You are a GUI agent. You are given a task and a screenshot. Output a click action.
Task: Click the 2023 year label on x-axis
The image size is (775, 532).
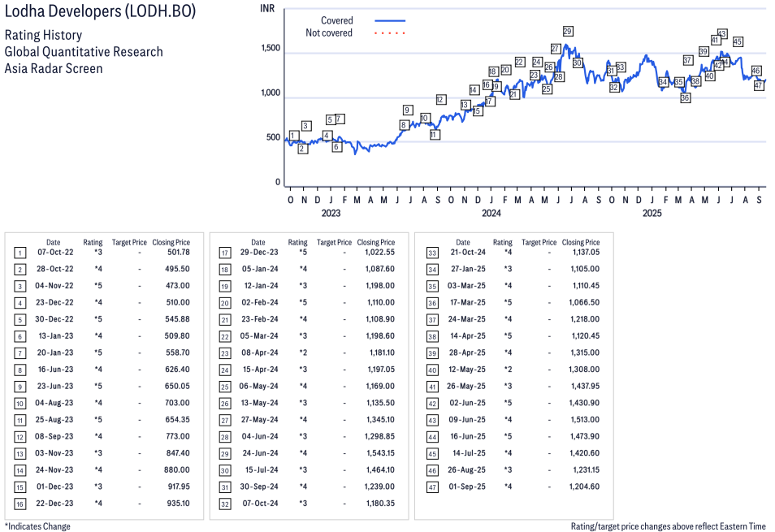[x=331, y=214]
